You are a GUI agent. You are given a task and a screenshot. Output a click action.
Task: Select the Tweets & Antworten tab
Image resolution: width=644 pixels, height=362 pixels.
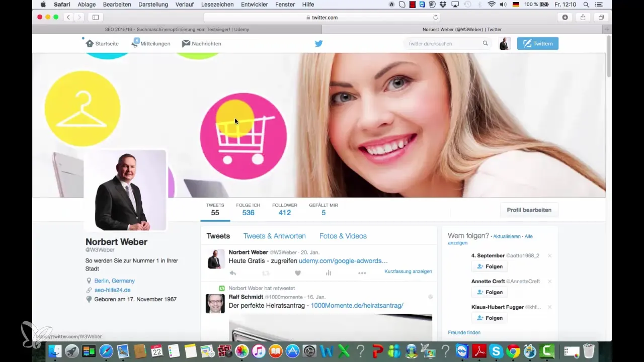pos(274,236)
